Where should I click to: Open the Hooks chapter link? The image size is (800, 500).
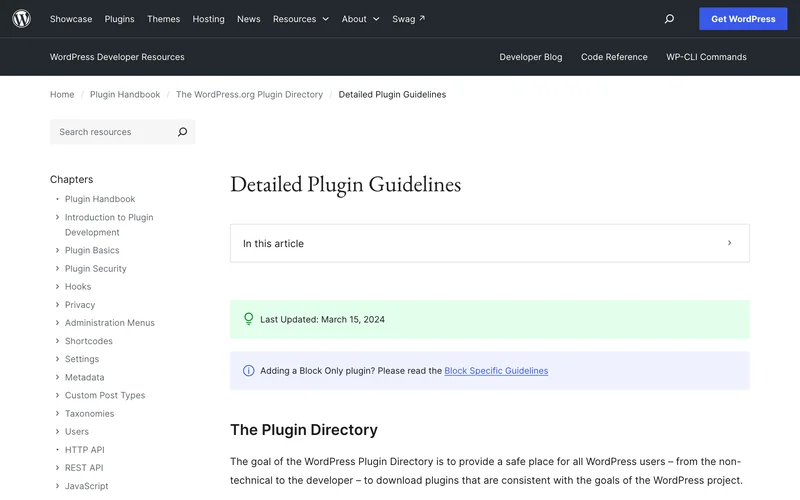click(x=78, y=286)
